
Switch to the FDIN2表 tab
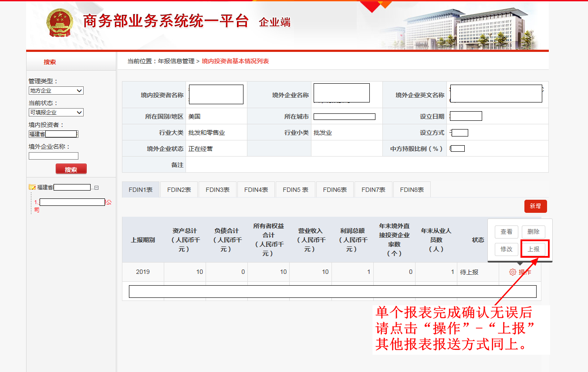pyautogui.click(x=179, y=190)
